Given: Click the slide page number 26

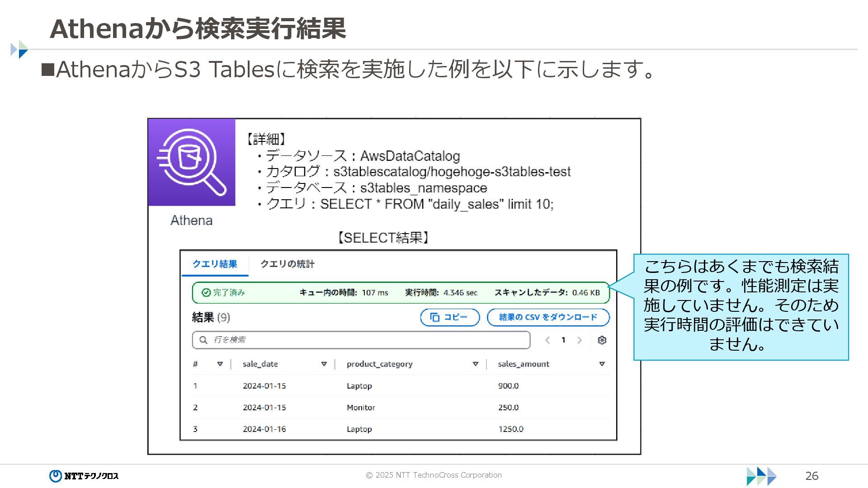Looking at the screenshot, I should (x=812, y=476).
